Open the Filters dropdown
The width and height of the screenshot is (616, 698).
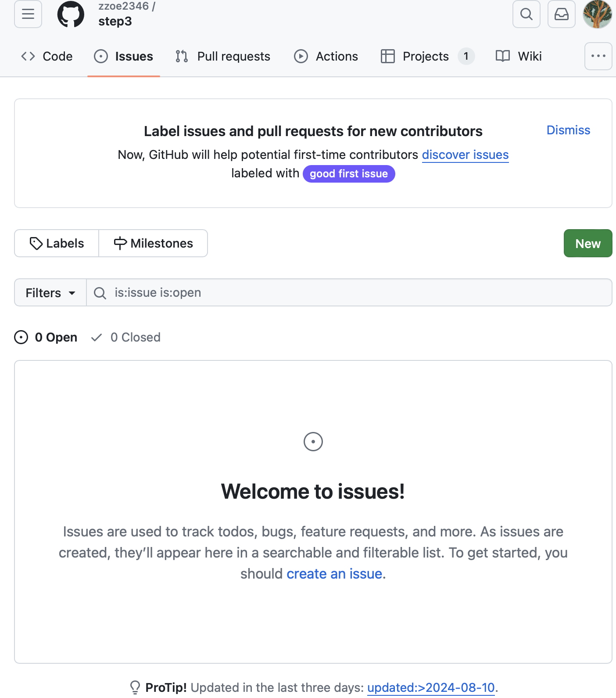(x=50, y=293)
